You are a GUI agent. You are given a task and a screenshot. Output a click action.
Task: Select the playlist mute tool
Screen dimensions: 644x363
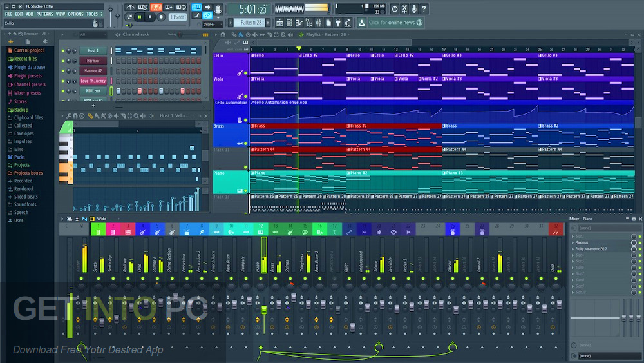point(255,35)
